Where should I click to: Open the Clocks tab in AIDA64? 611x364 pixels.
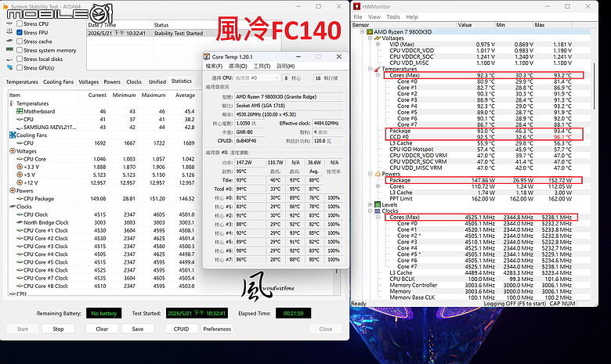pos(134,81)
